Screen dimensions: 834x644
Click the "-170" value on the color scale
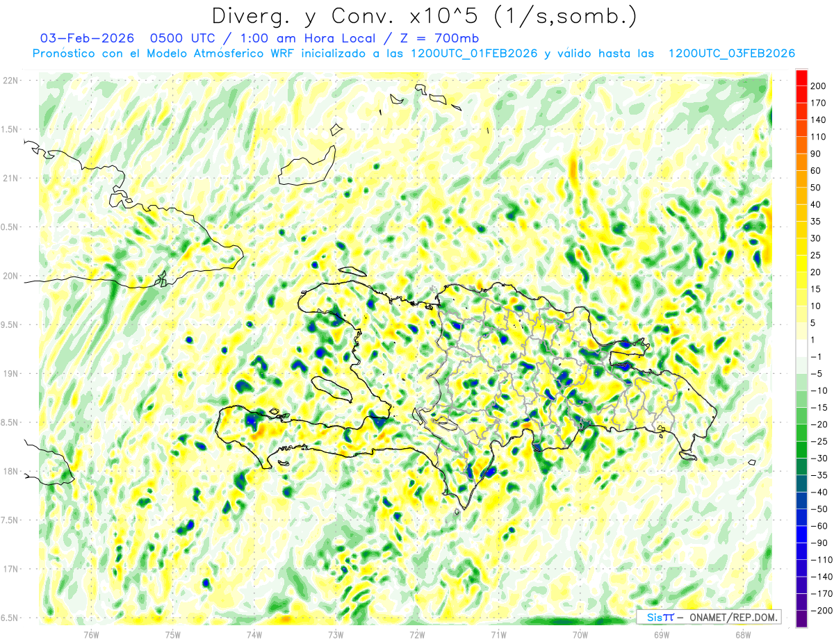click(823, 593)
